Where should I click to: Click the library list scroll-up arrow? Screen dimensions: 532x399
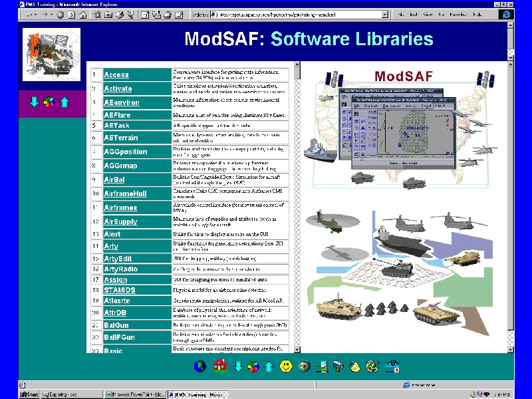pos(297,65)
